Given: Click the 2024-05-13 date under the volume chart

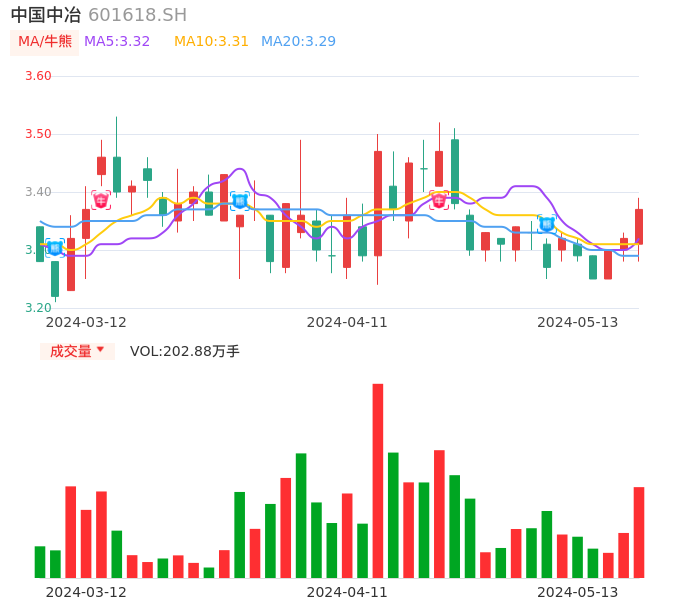Looking at the screenshot, I should [x=578, y=592].
